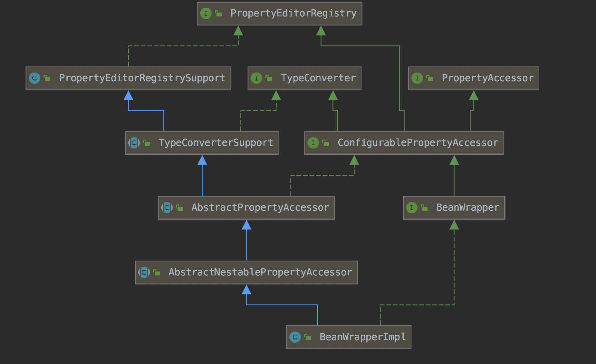Click abstract class icon on AbstractNestablePropertyAccessor

pyautogui.click(x=144, y=273)
